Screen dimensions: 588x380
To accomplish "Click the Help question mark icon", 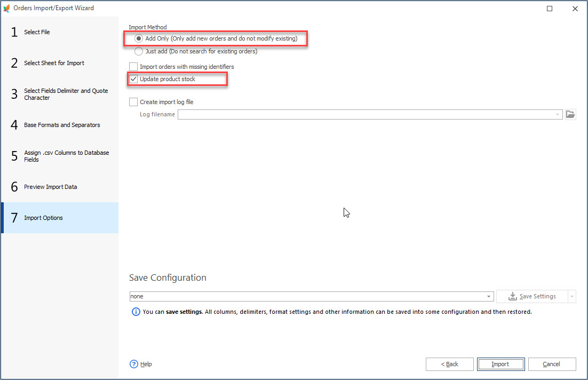I will pos(134,364).
